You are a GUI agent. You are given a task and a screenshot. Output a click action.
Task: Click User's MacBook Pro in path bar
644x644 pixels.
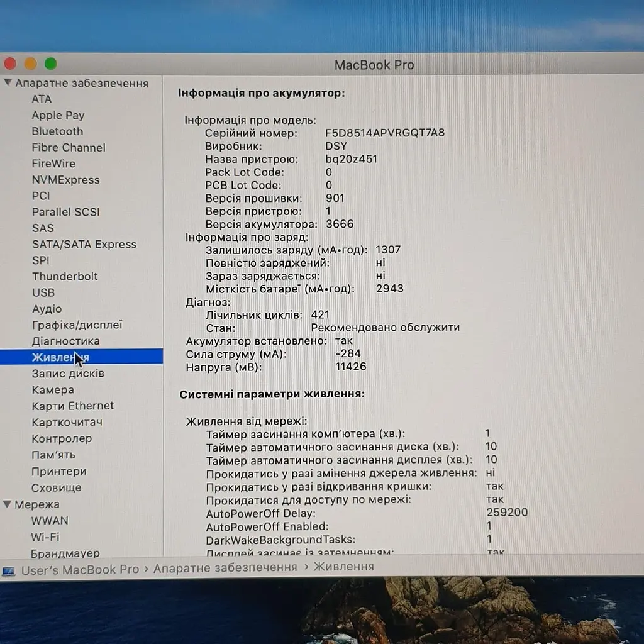[80, 570]
